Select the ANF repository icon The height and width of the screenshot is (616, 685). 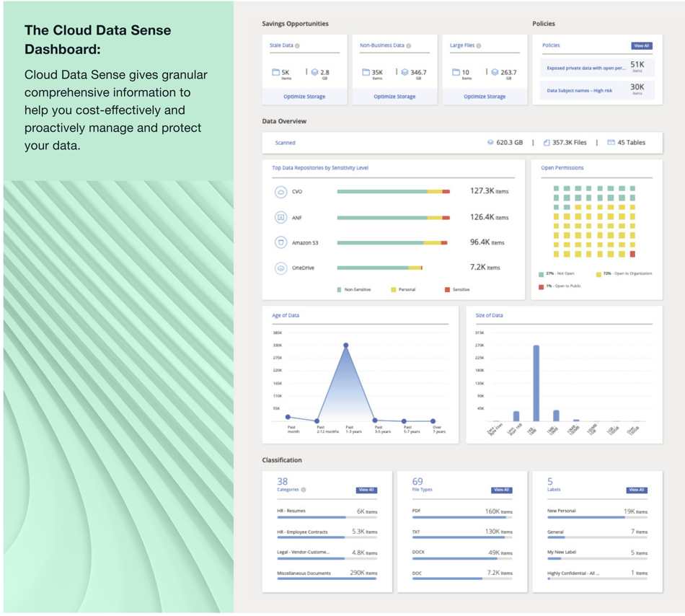[280, 217]
